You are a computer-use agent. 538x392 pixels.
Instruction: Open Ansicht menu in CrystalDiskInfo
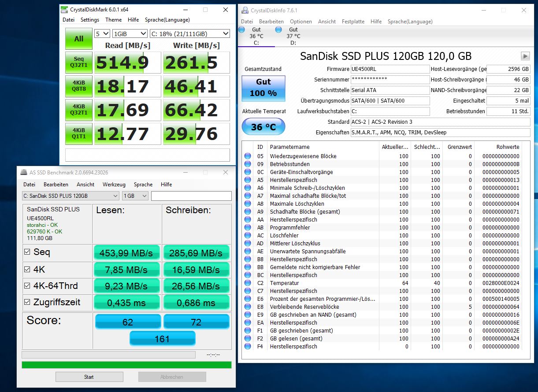click(x=327, y=22)
